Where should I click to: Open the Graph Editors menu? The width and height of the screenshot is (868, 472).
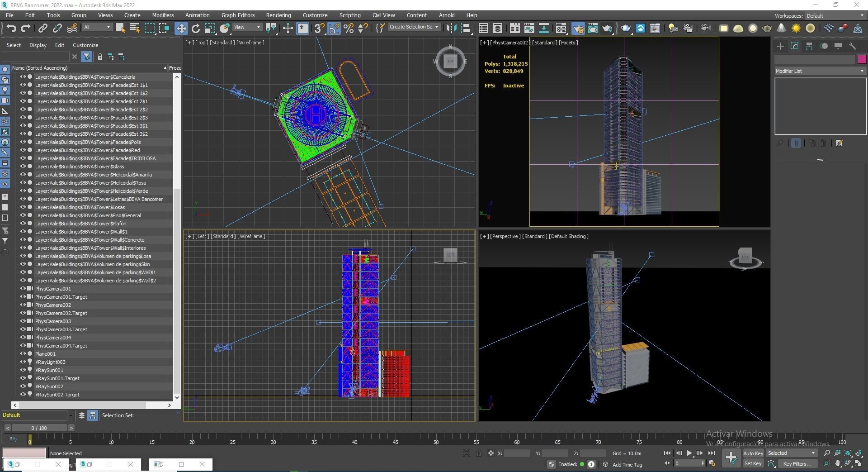tap(238, 15)
